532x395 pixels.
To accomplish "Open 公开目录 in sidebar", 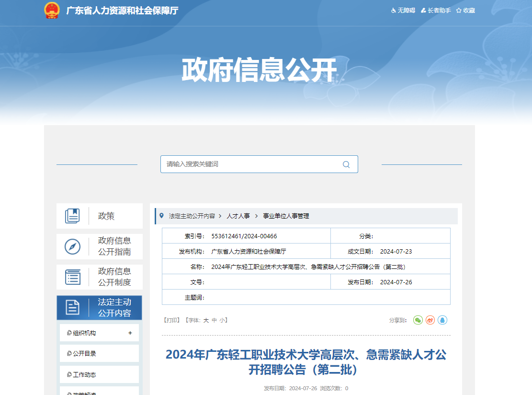I will click(x=84, y=354).
